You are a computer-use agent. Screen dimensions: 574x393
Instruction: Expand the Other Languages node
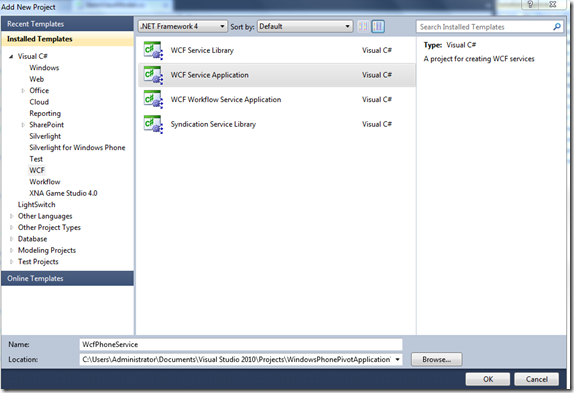tap(11, 216)
